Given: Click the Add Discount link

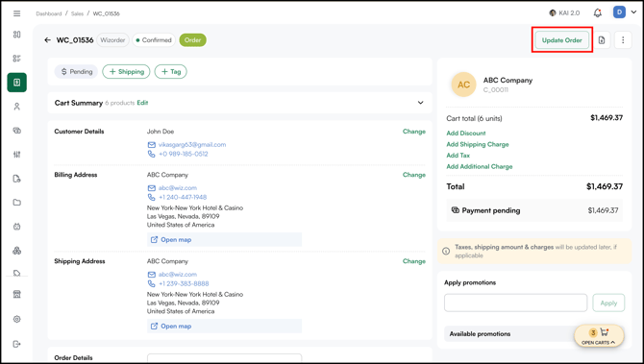Looking at the screenshot, I should coord(466,133).
